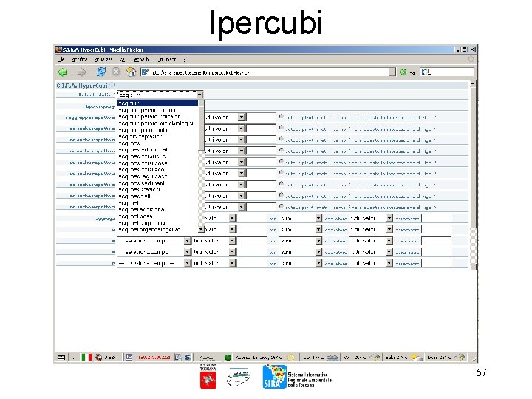This screenshot has height=399, width=532.
Task: Open the bottom 'seleziona un campo' dropdown
Action: click(x=154, y=263)
